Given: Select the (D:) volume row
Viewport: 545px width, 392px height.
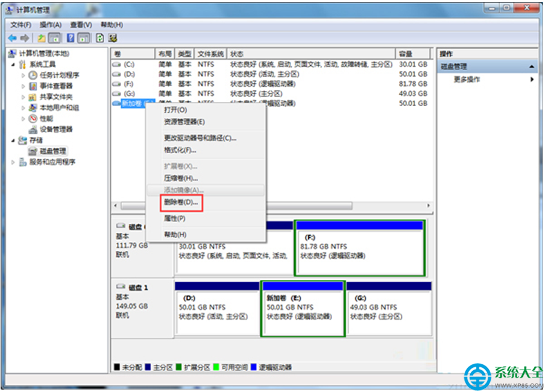Looking at the screenshot, I should [x=271, y=74].
